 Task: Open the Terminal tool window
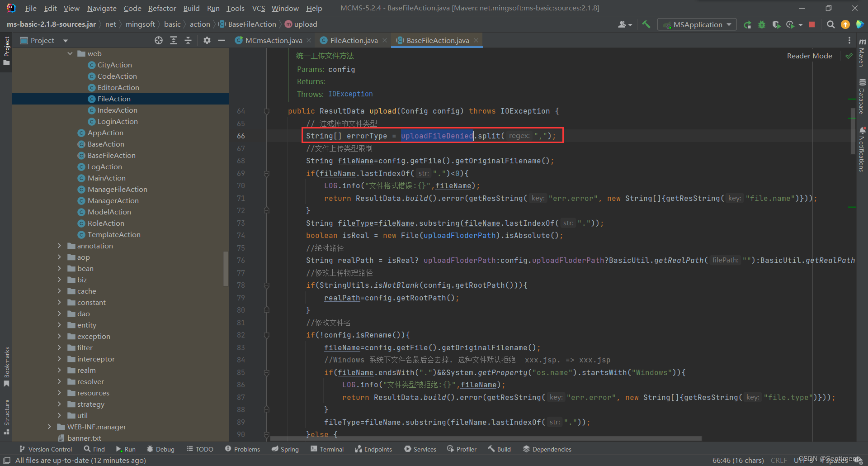[327, 449]
